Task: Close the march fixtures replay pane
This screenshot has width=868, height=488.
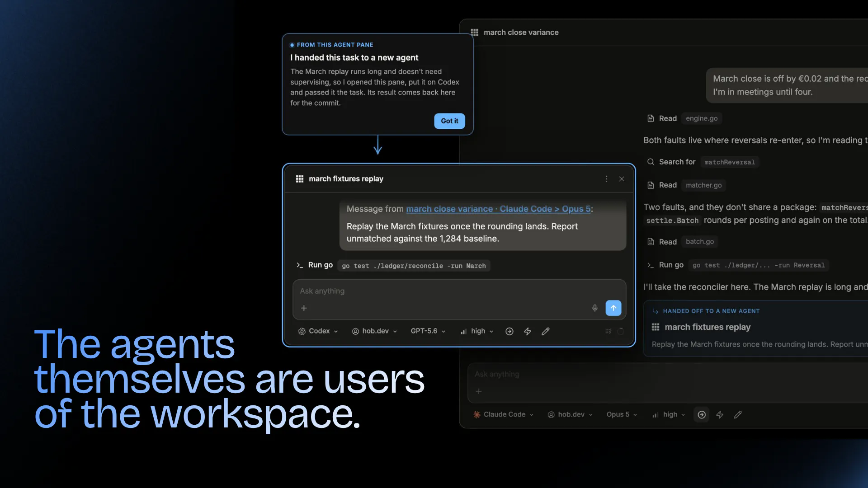Action: click(x=622, y=179)
